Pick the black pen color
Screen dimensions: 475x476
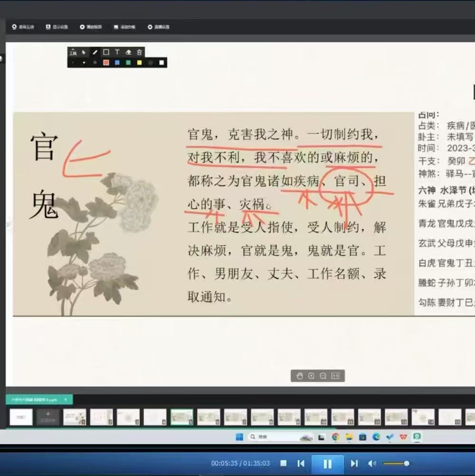pyautogui.click(x=151, y=63)
